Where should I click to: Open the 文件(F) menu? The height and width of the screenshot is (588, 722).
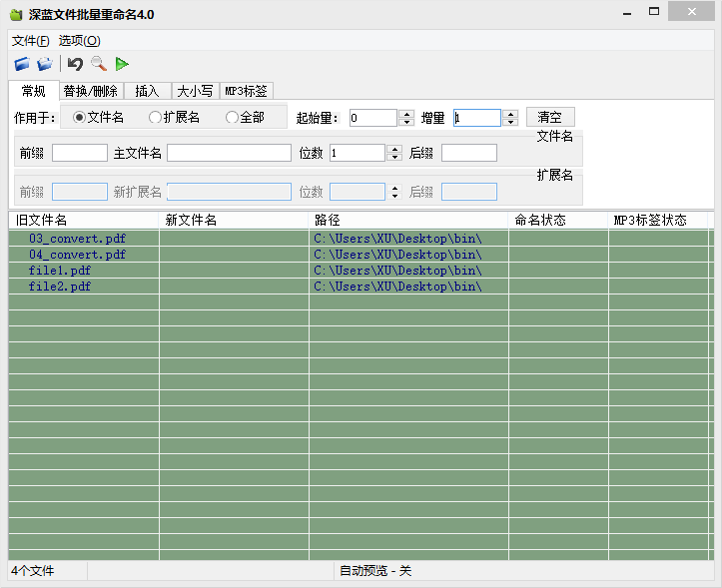pyautogui.click(x=30, y=41)
